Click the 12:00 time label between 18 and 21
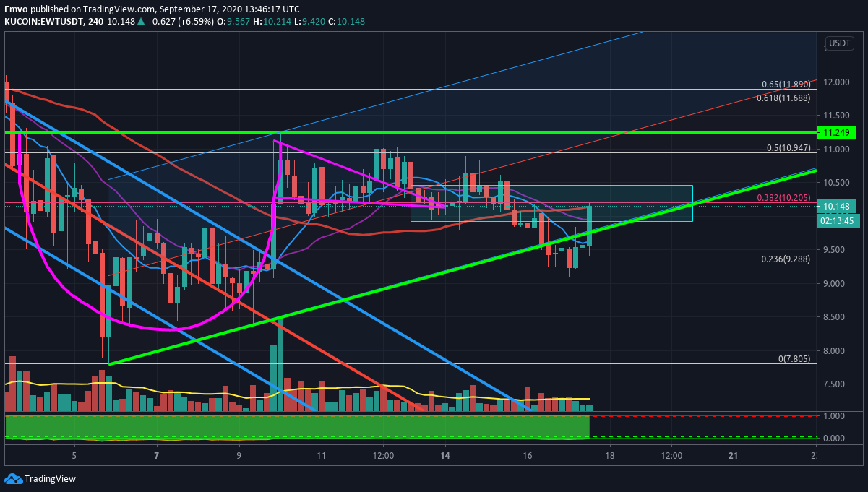Viewport: 868px width, 492px height. [671, 456]
